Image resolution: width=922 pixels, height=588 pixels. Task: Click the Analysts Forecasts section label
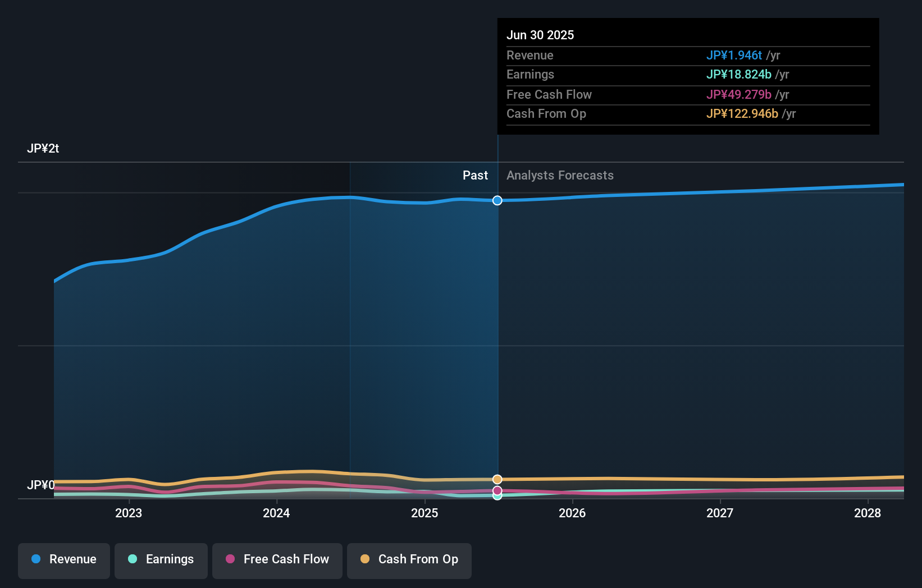(x=559, y=176)
